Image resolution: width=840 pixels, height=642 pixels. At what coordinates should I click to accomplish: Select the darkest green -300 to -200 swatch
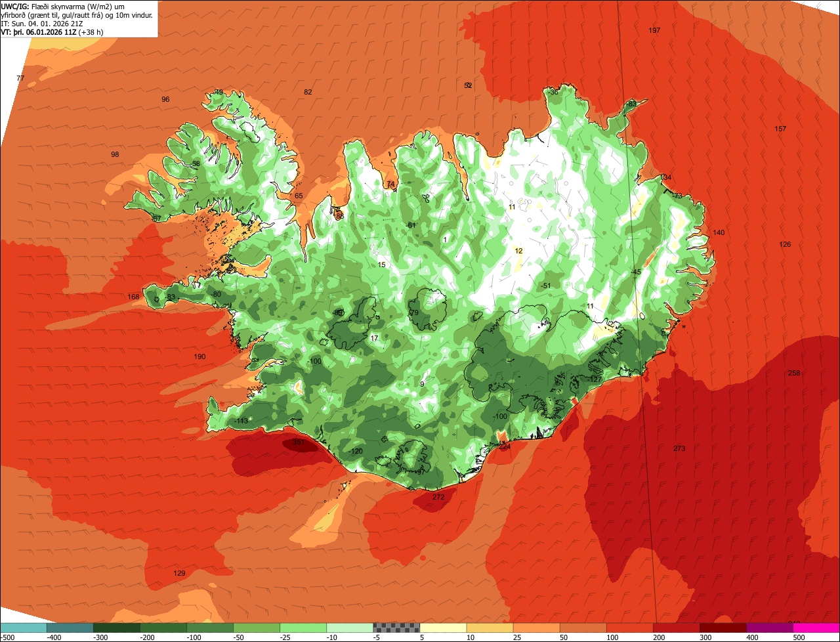(x=117, y=628)
